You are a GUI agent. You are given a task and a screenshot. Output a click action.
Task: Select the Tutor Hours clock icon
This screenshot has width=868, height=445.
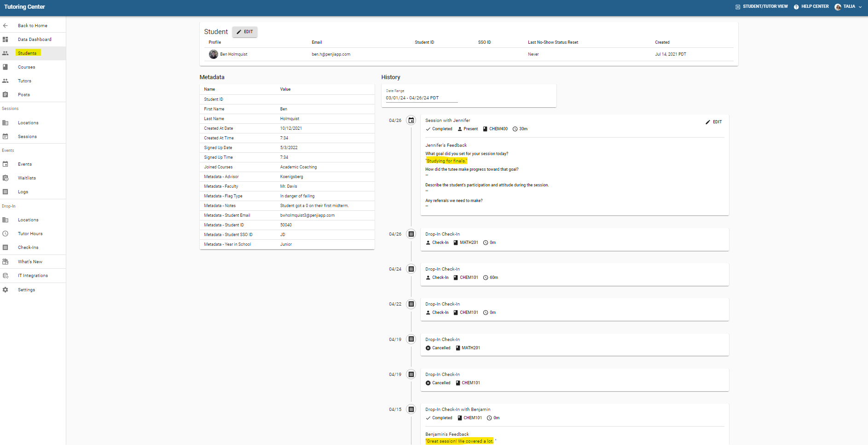click(6, 233)
